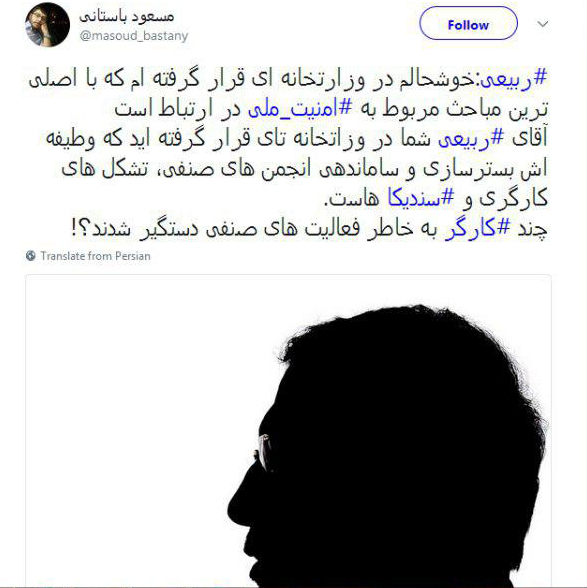
Task: Open the #سندیکا hashtag
Action: 421,198
